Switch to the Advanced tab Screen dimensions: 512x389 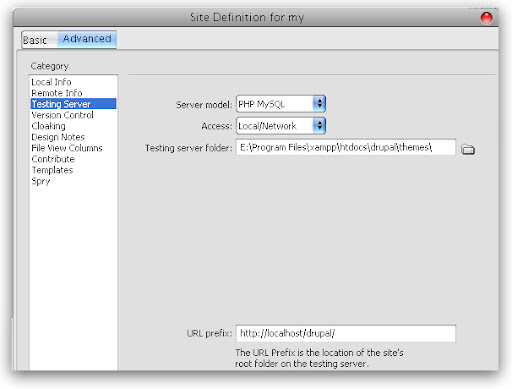point(87,39)
